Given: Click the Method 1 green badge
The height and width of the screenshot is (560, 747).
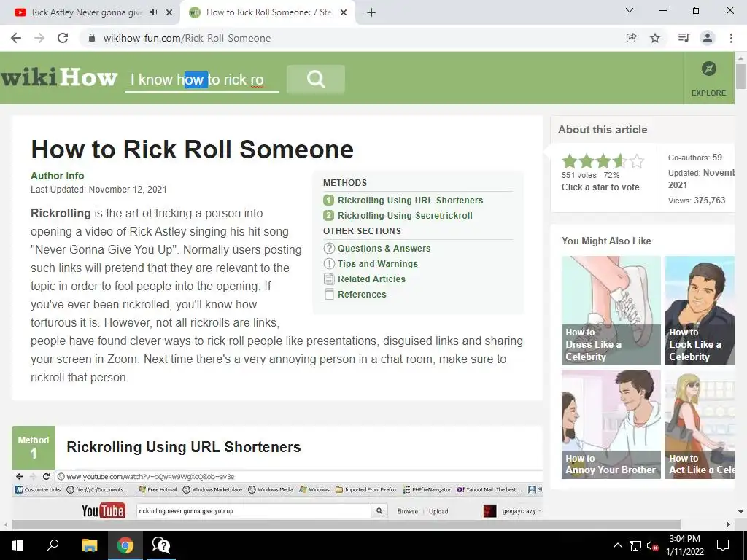Looking at the screenshot, I should pos(34,447).
